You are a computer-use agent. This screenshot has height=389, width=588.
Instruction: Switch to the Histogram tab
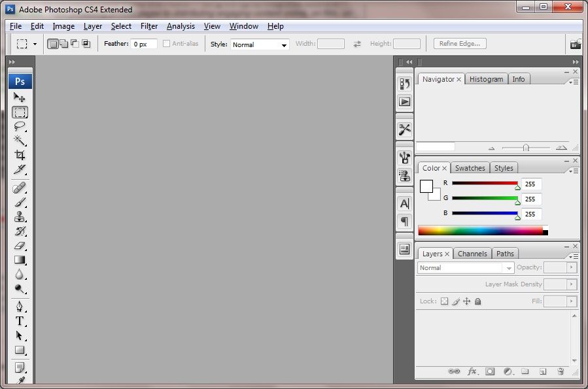(x=486, y=79)
